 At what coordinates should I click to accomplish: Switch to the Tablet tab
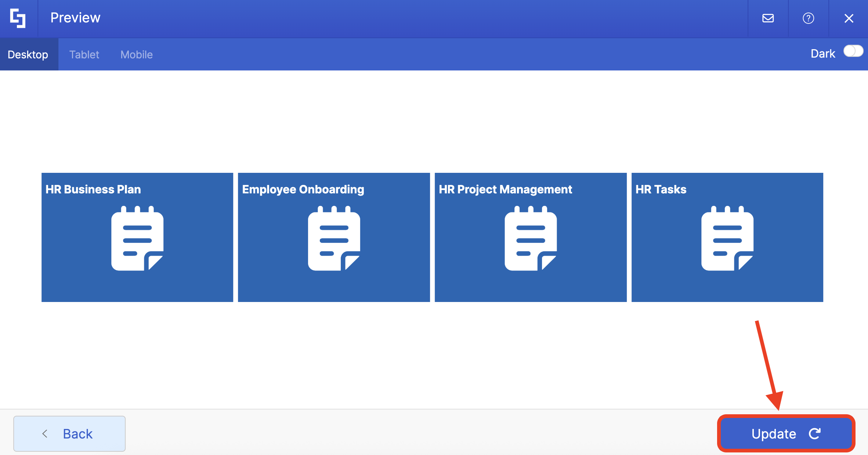tap(84, 55)
